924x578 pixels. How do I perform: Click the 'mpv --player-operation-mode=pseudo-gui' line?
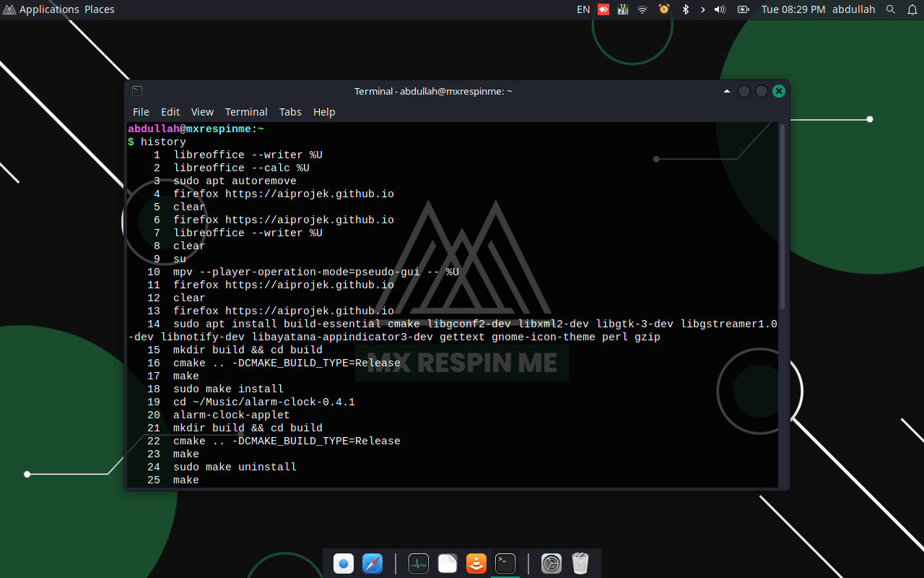[316, 272]
